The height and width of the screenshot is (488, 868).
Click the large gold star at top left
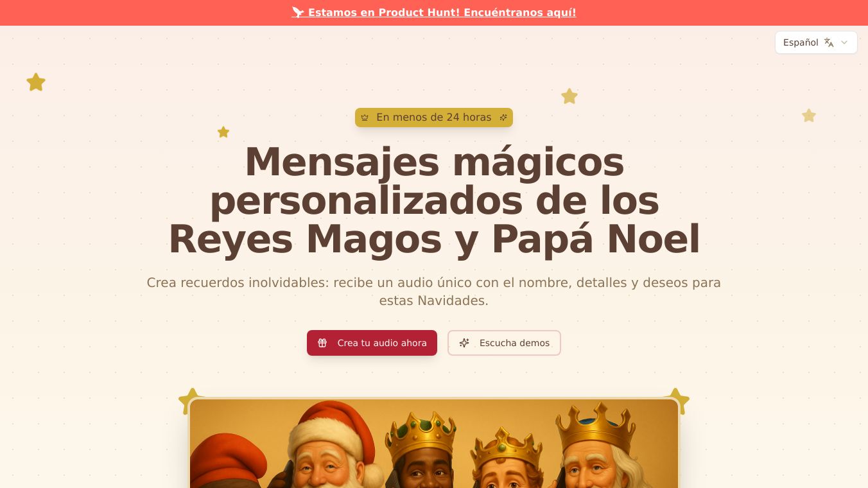tap(36, 82)
